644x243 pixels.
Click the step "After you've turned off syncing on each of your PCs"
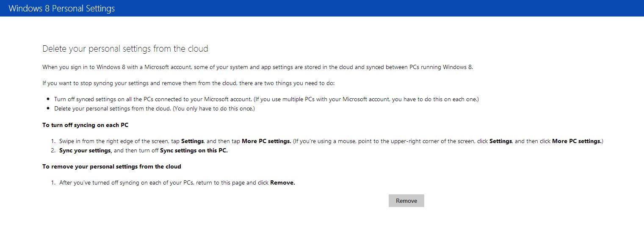pyautogui.click(x=177, y=183)
